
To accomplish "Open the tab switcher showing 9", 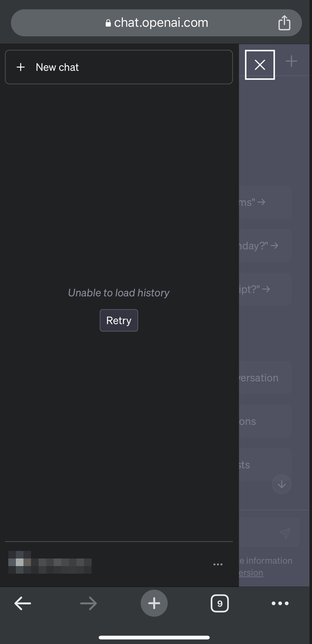I will click(220, 603).
